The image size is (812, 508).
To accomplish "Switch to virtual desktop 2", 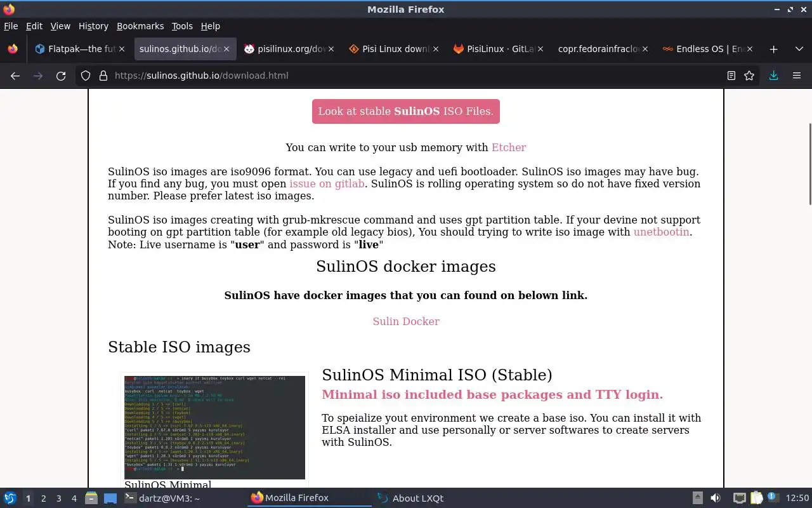I will 43,498.
